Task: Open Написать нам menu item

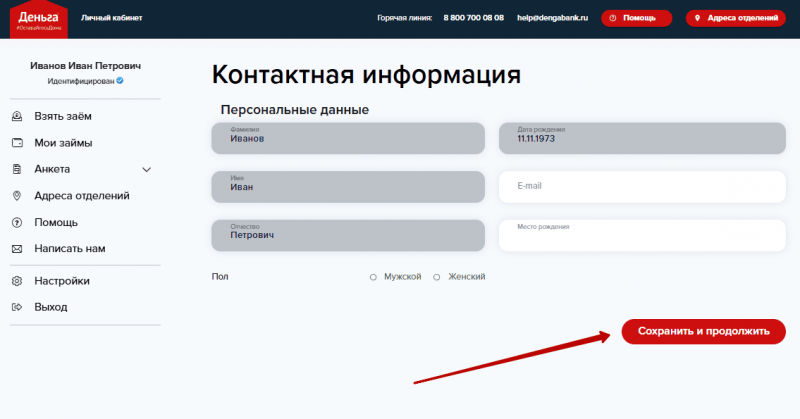Action: [70, 249]
